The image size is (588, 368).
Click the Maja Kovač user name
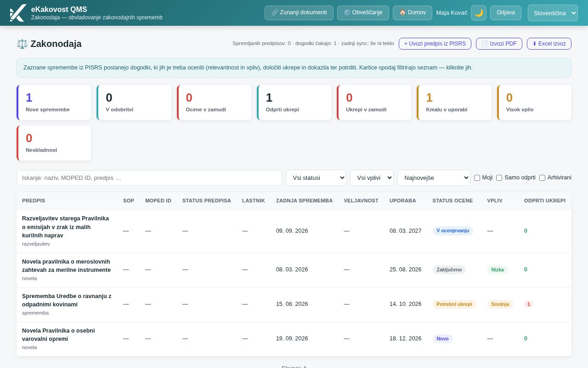coord(452,13)
